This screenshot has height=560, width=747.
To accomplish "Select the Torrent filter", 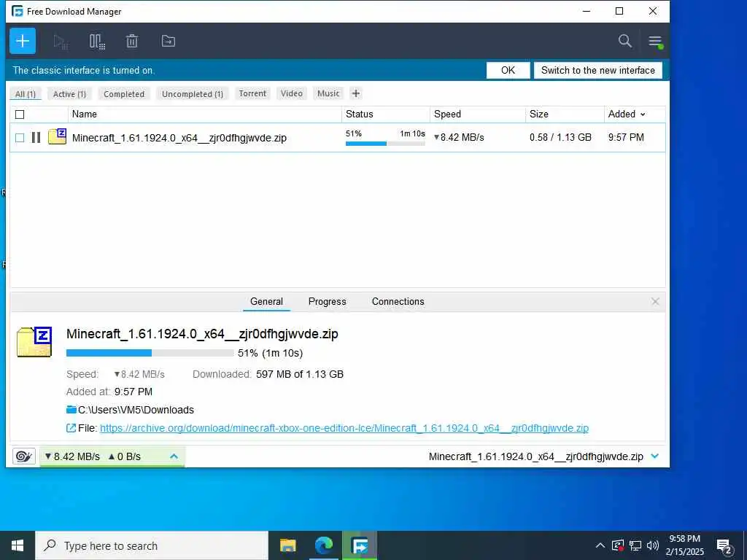I will click(x=252, y=93).
